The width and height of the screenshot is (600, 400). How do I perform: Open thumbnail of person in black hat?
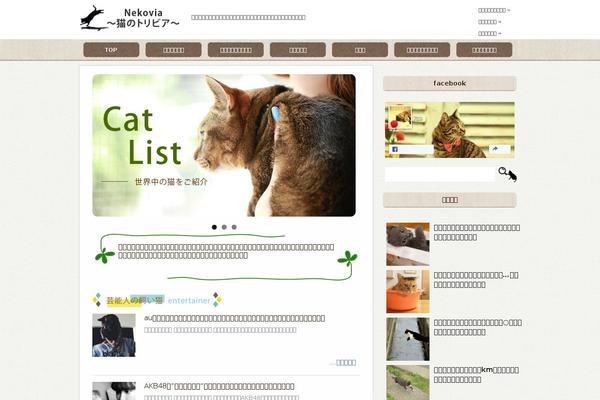tap(114, 335)
